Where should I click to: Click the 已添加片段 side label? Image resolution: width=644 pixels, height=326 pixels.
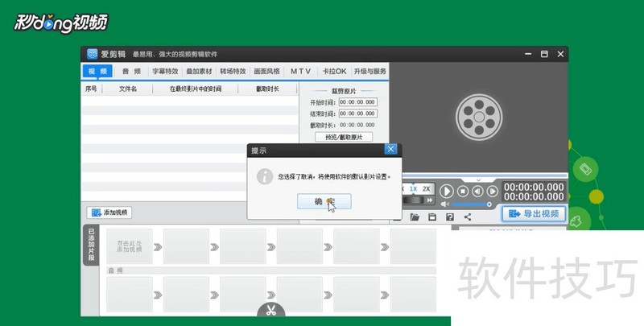tap(91, 245)
